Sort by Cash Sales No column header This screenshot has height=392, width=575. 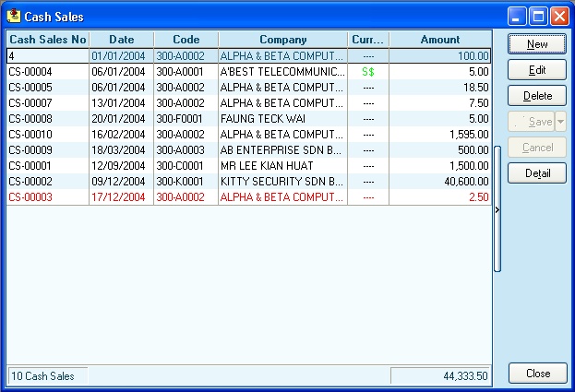pyautogui.click(x=48, y=40)
